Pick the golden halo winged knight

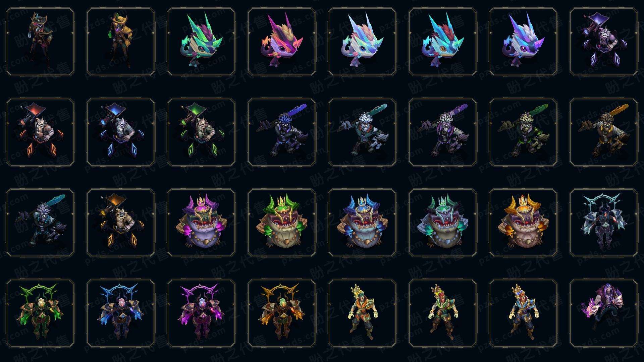coord(282,313)
